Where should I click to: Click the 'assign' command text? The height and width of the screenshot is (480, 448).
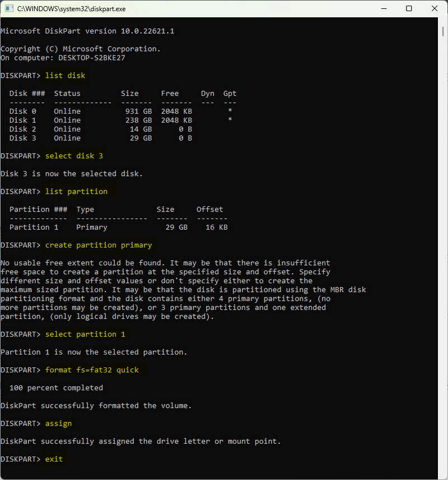pos(58,423)
